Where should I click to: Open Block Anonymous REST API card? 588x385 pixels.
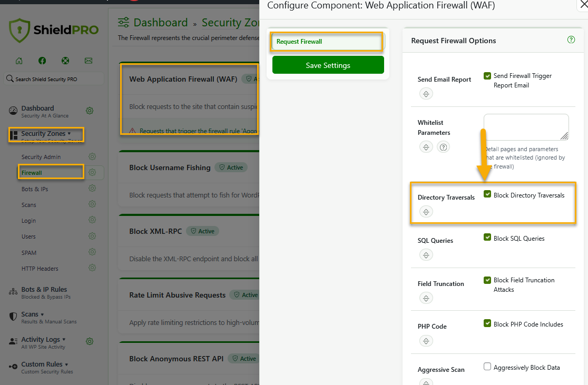pyautogui.click(x=189, y=363)
